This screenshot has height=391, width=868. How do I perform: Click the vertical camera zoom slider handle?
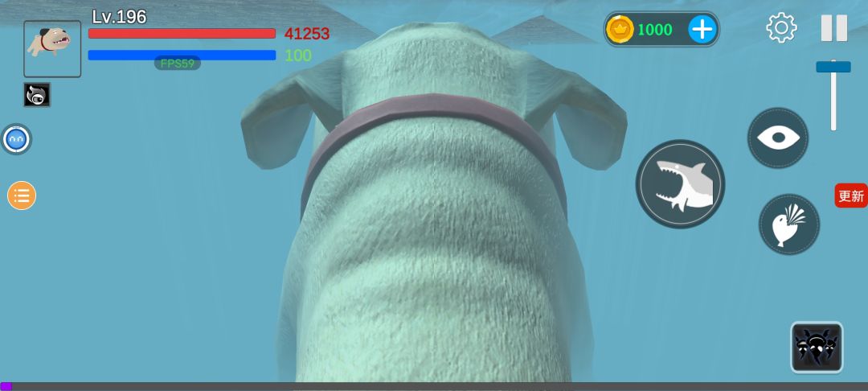[x=833, y=67]
